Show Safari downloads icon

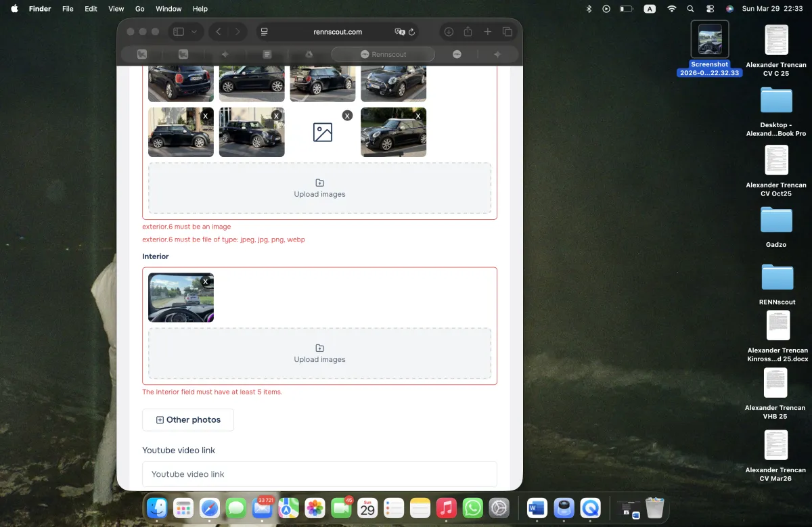tap(448, 32)
